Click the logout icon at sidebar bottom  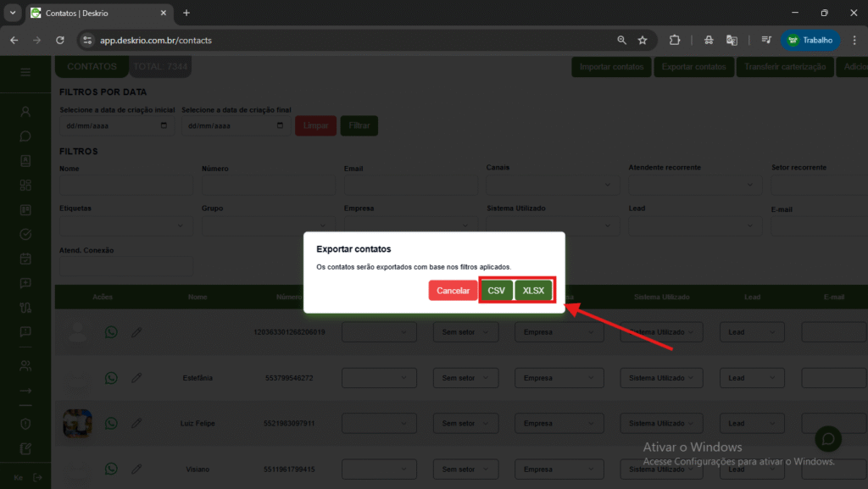(37, 477)
